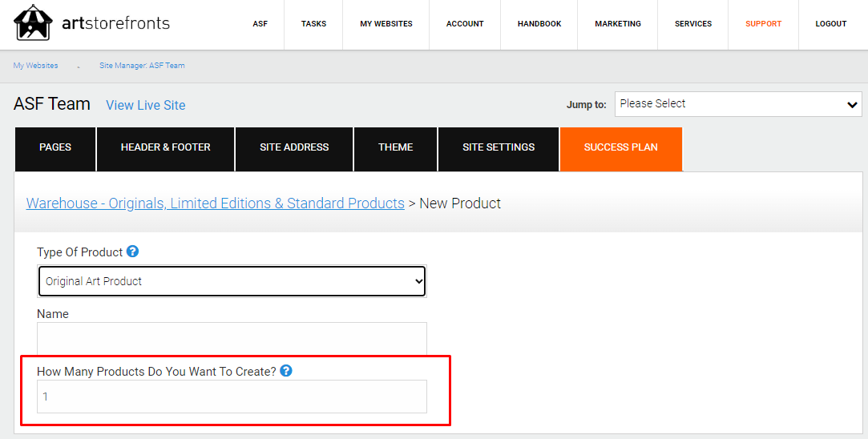Click the How Many Products quantity field
This screenshot has height=439, width=868.
tap(232, 397)
